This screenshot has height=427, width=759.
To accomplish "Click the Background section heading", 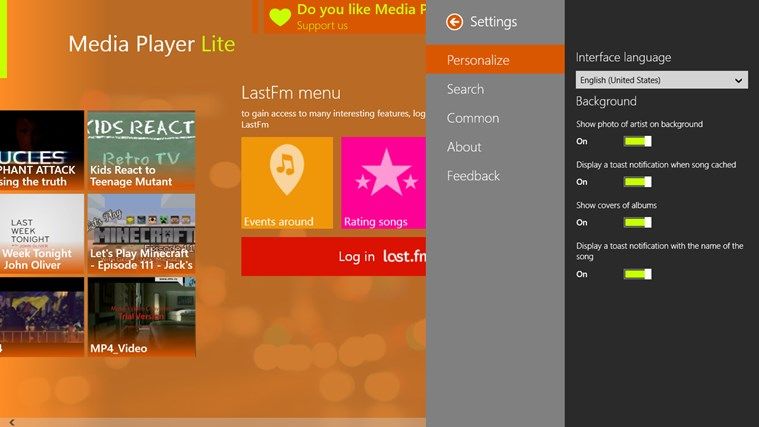I will tap(606, 101).
